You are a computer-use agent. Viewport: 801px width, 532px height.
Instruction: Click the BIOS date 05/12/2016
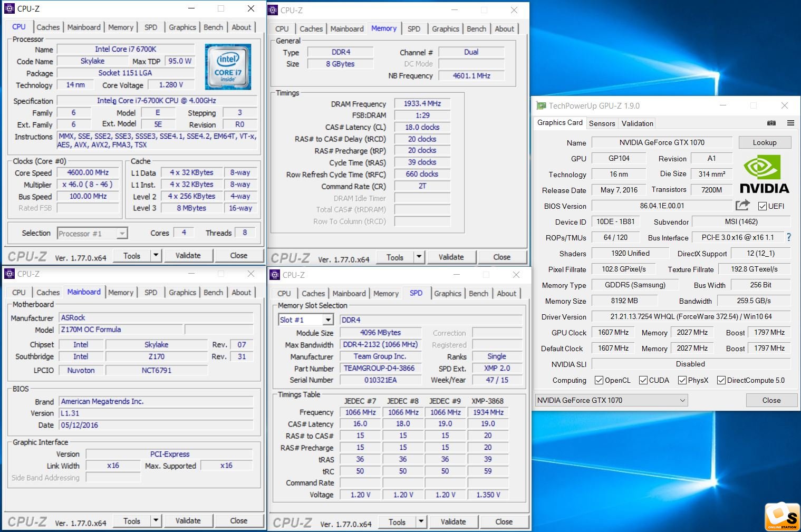click(x=156, y=425)
